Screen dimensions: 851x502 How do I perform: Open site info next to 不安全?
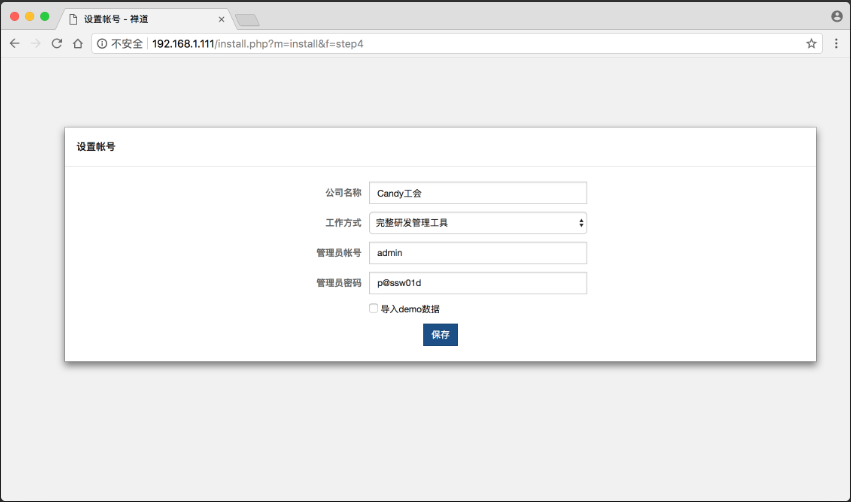102,43
